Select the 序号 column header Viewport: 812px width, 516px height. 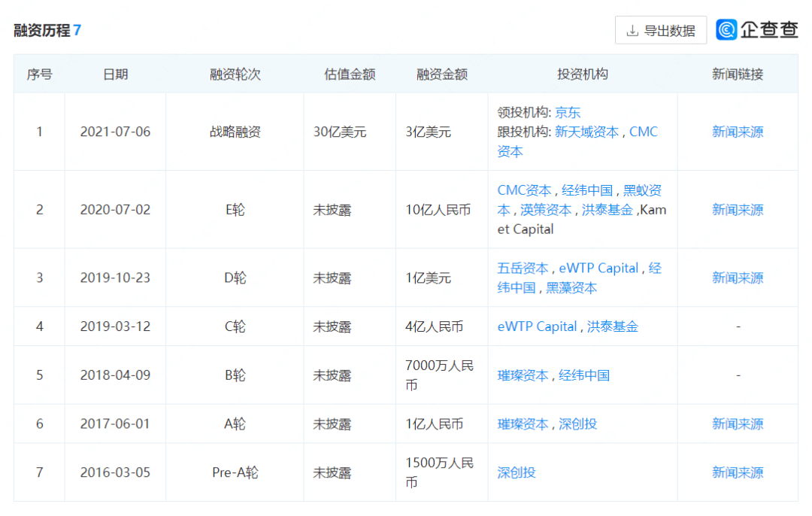click(39, 74)
